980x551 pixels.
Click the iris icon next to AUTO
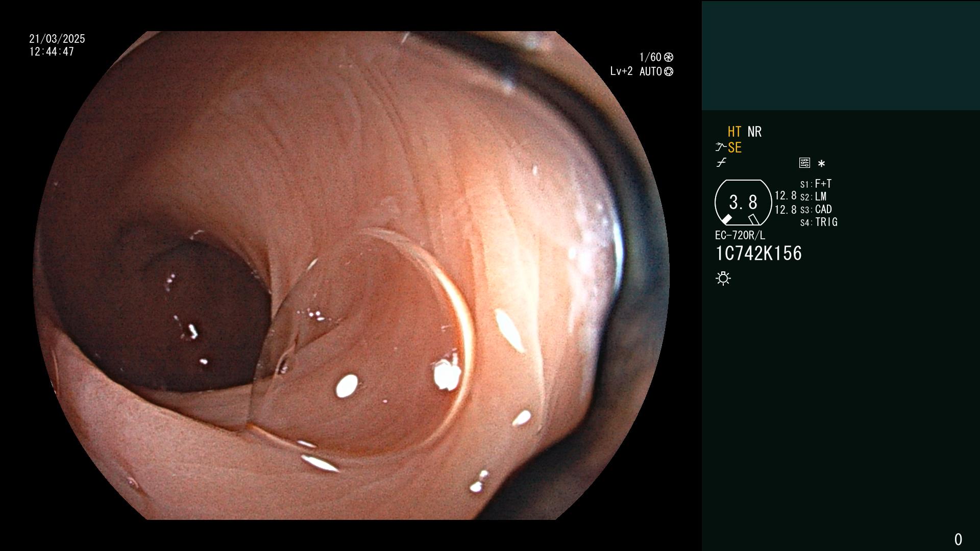pos(669,71)
